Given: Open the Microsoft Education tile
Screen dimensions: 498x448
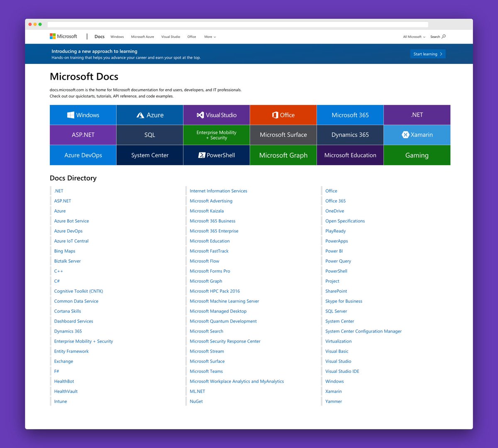Looking at the screenshot, I should [350, 155].
